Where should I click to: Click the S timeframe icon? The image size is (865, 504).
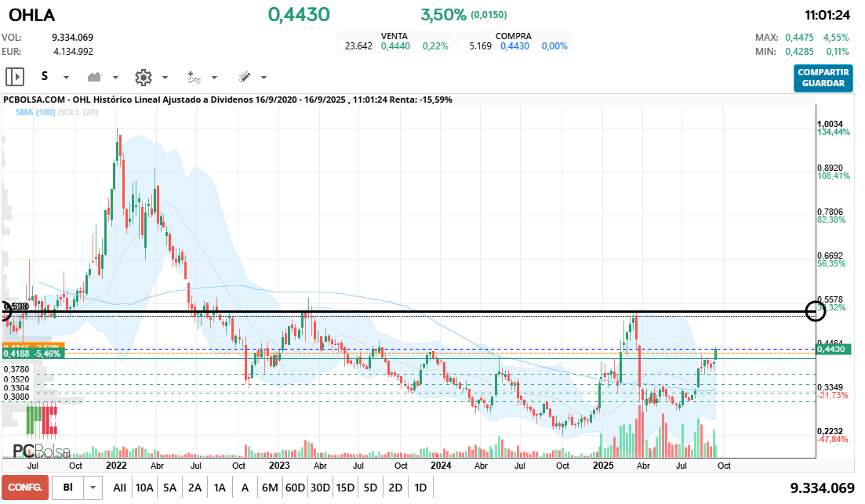(x=45, y=77)
